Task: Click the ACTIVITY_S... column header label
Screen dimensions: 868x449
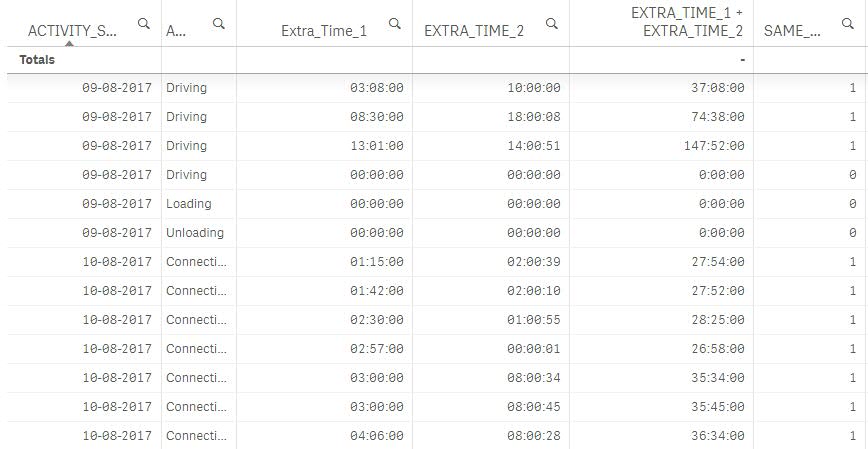Action: pyautogui.click(x=72, y=31)
